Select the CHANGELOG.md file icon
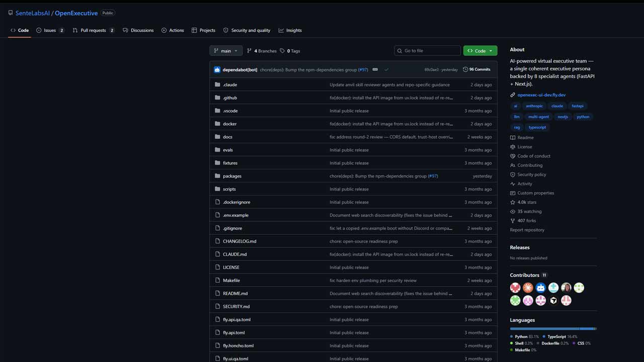 (x=217, y=241)
